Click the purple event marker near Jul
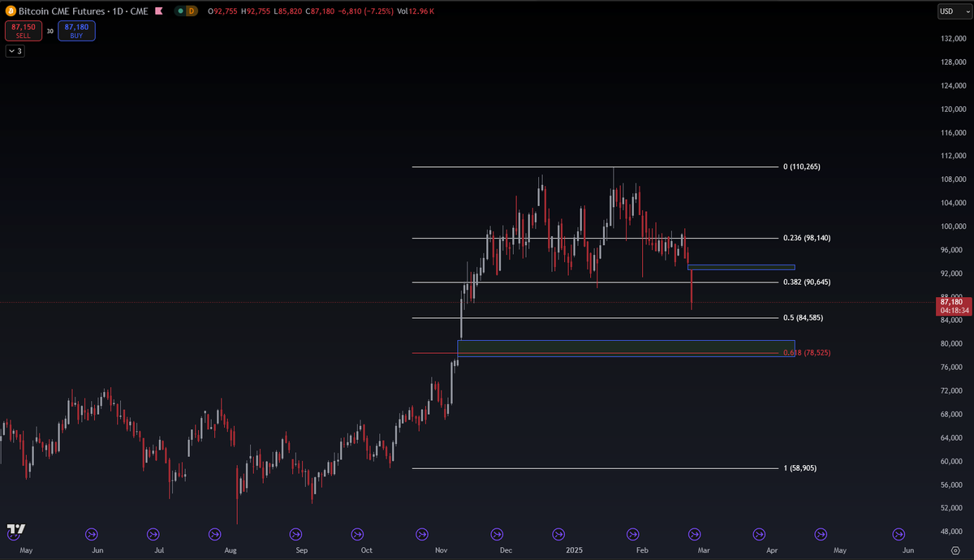 tap(153, 534)
